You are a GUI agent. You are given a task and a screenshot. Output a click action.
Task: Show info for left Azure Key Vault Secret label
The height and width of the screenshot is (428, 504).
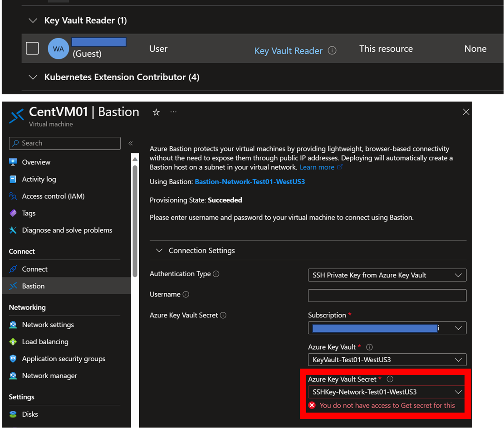tap(223, 316)
